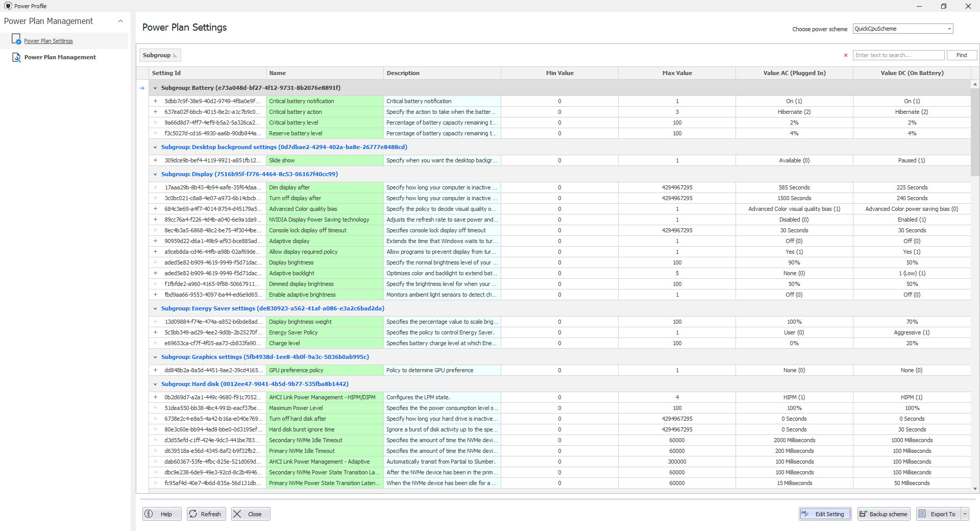The width and height of the screenshot is (980, 531).
Task: Click the vertical scrollbar thumb
Action: click(x=975, y=132)
